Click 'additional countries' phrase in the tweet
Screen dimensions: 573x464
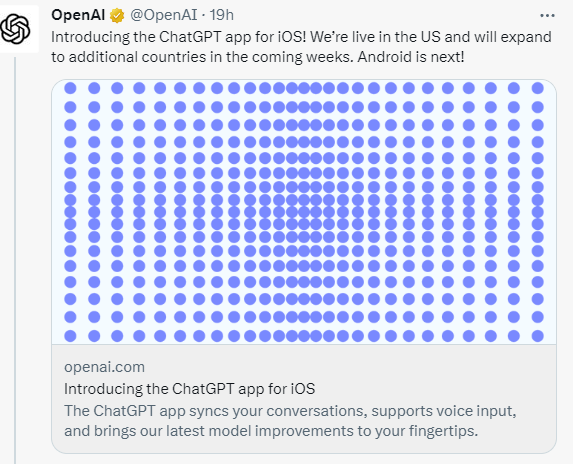coord(138,57)
